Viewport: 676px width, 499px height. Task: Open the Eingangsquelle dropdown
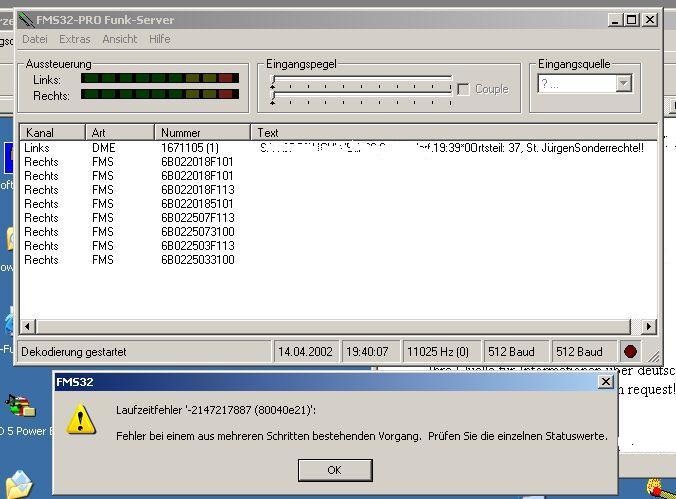point(624,84)
